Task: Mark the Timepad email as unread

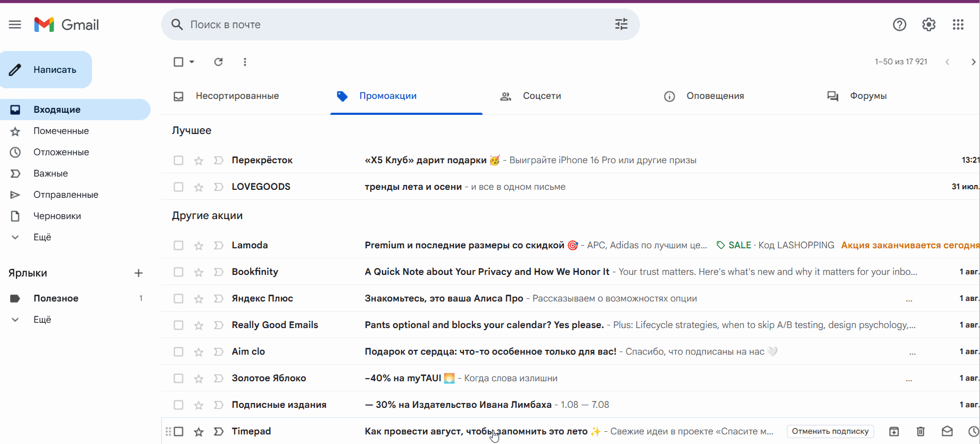Action: [948, 431]
